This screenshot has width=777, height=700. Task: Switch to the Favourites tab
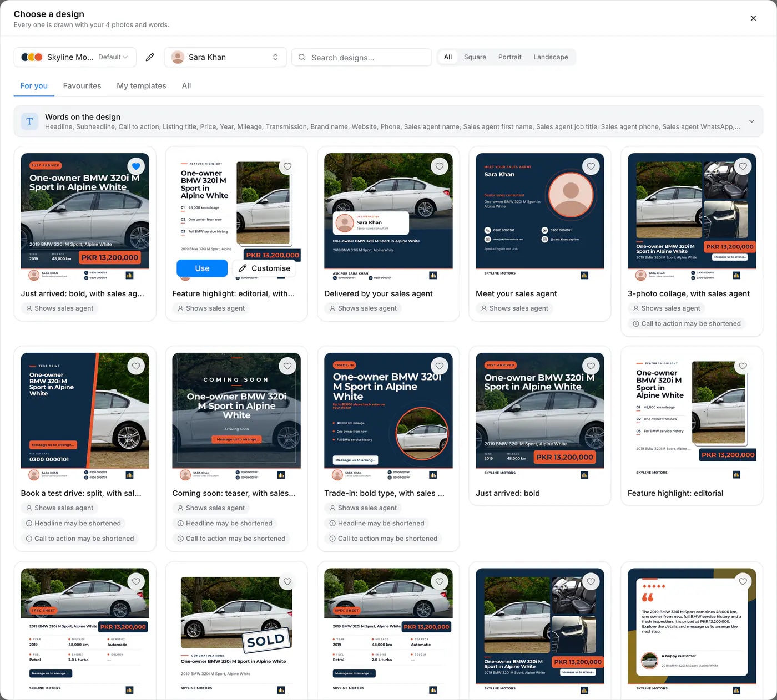(82, 86)
